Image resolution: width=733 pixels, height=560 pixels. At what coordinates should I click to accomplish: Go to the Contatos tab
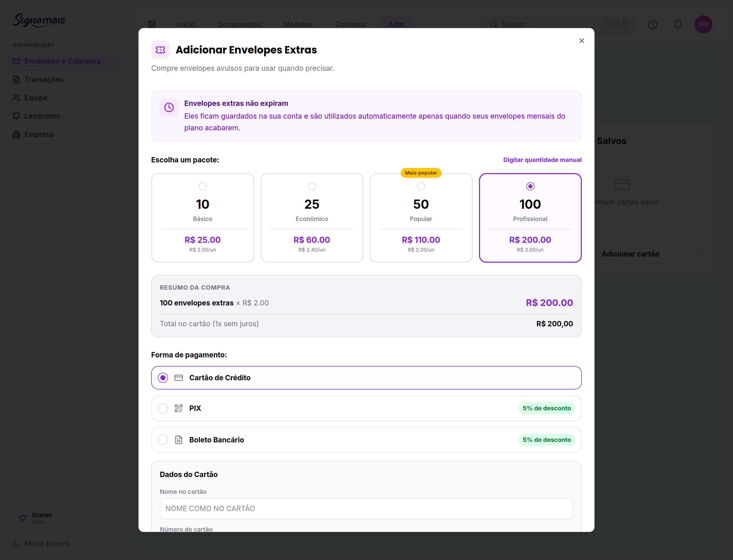click(x=350, y=24)
